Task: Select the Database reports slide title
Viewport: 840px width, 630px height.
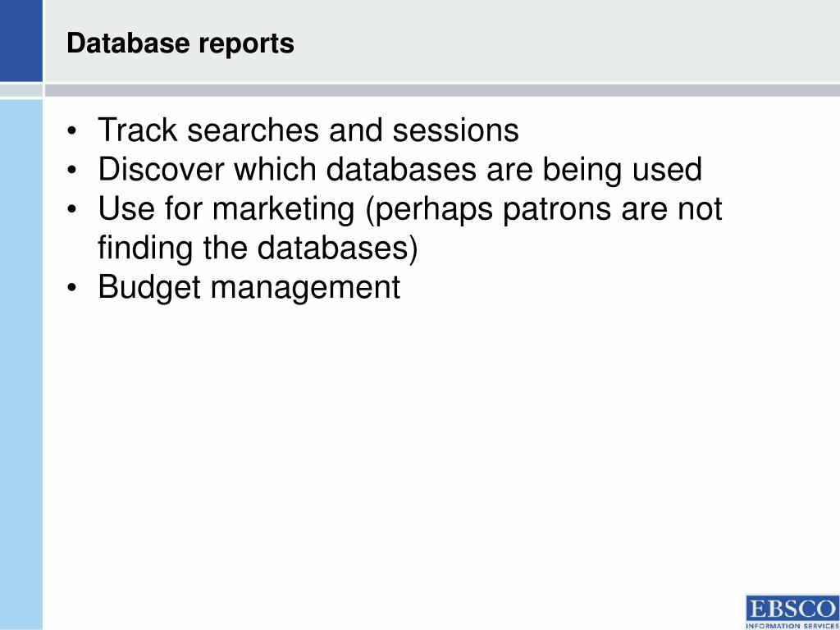Action: point(180,43)
